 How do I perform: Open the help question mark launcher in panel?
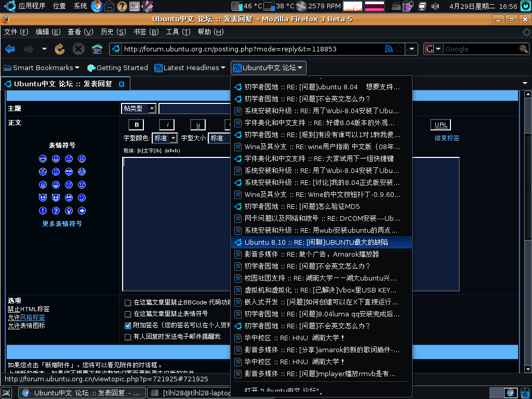click(122, 6)
